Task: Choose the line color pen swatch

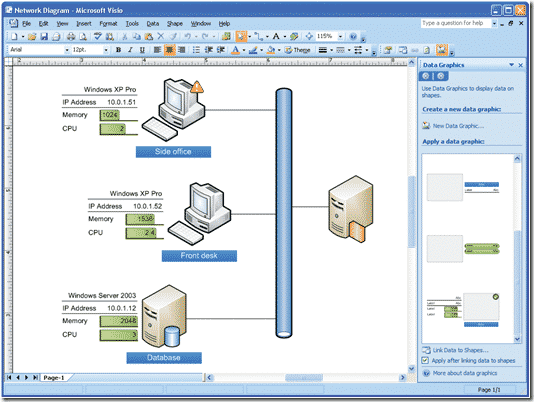Action: pyautogui.click(x=253, y=50)
